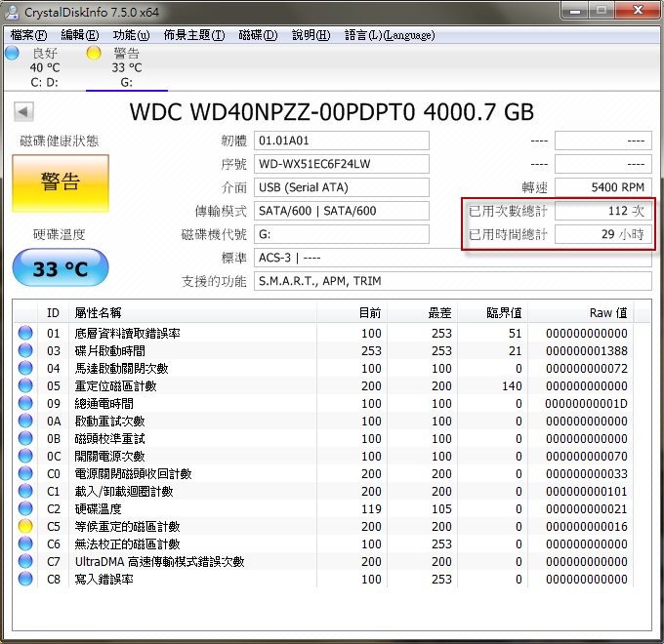This screenshot has width=664, height=644.
Task: Open the 功能(u) menu
Action: click(131, 35)
